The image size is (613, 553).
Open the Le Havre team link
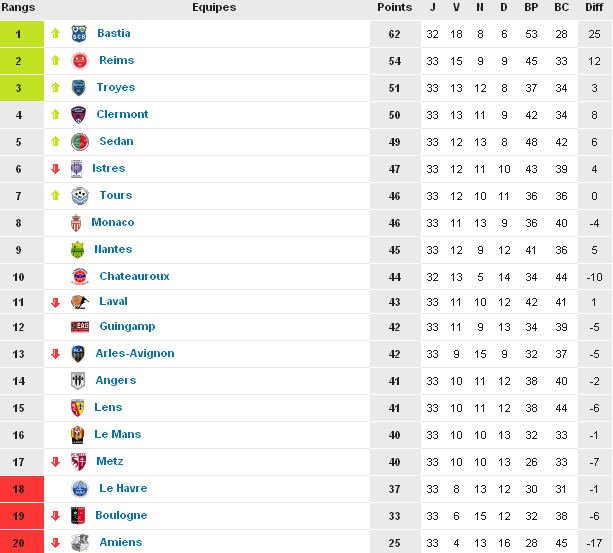pyautogui.click(x=123, y=489)
